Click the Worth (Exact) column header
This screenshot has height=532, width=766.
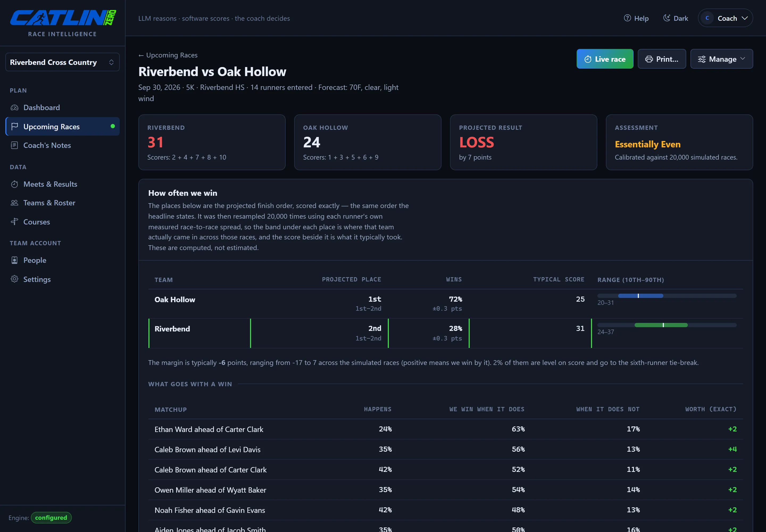tap(710, 409)
